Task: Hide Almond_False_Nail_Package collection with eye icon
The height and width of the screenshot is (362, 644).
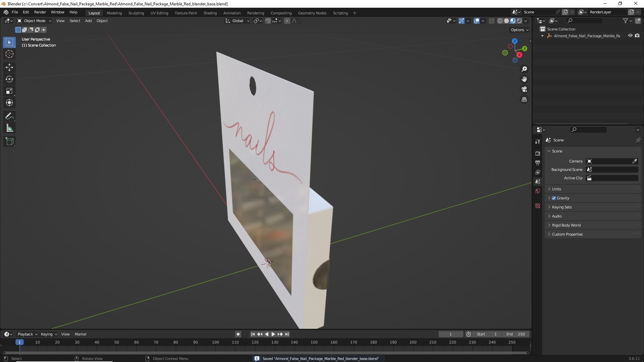Action: (x=630, y=36)
